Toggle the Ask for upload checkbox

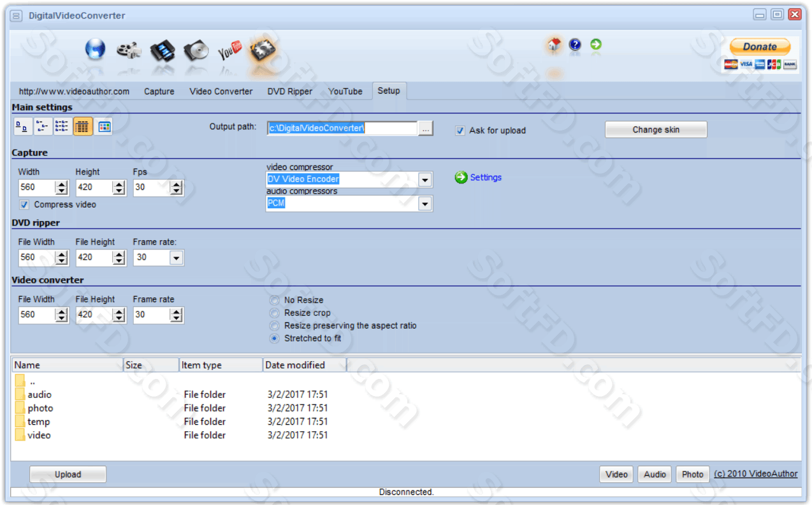pyautogui.click(x=460, y=131)
